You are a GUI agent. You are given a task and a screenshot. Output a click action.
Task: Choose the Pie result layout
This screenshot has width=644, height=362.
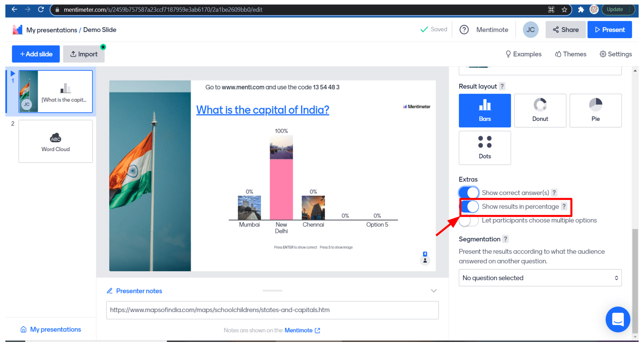click(595, 110)
